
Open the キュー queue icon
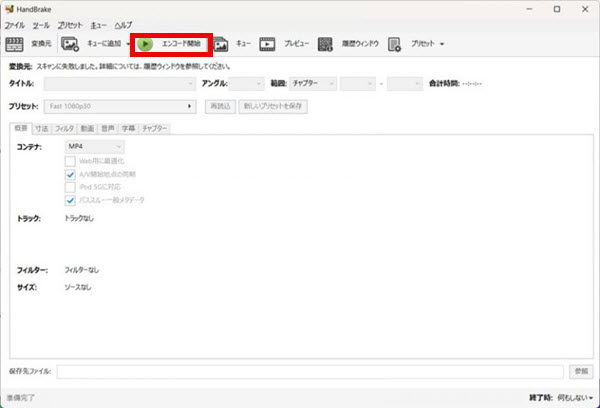(x=220, y=44)
